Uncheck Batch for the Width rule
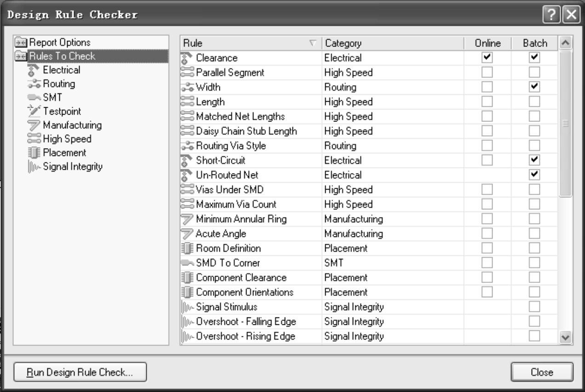 (x=534, y=87)
